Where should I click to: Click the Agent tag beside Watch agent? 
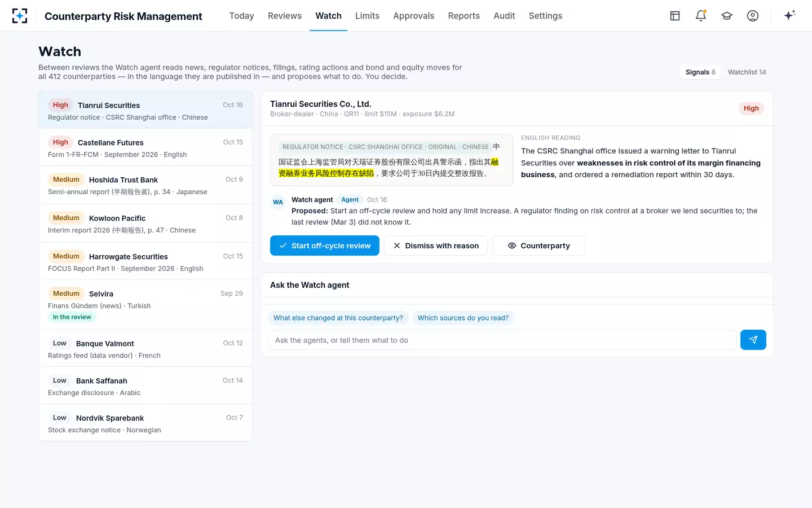(350, 200)
